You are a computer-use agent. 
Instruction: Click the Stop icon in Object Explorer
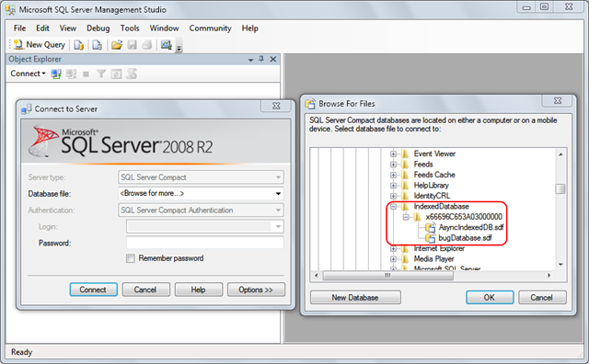tap(86, 74)
